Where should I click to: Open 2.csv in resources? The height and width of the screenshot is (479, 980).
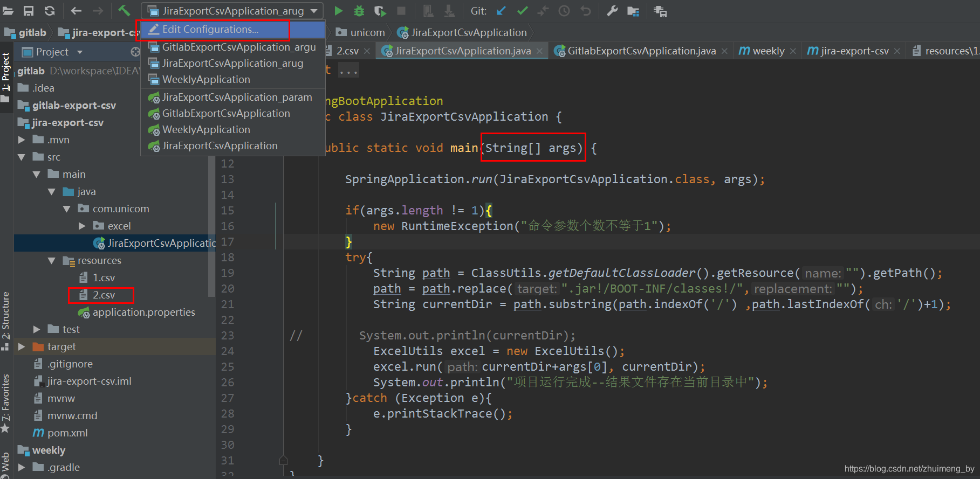pos(98,295)
